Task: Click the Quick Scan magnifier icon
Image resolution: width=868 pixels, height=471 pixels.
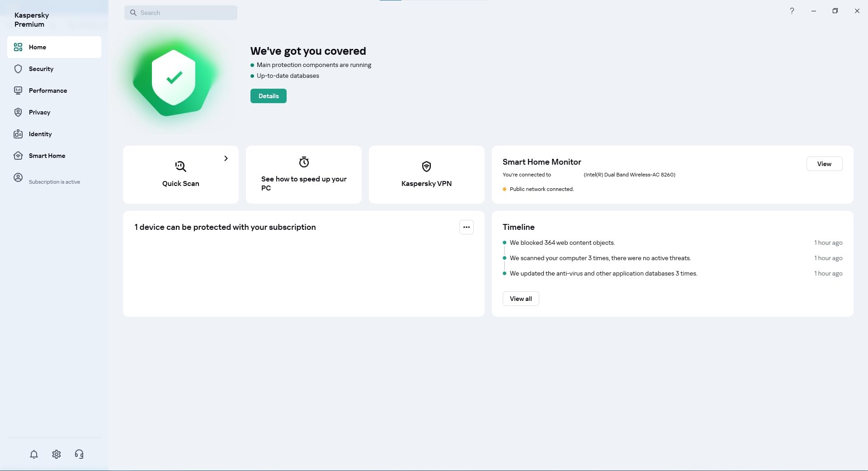Action: click(180, 166)
